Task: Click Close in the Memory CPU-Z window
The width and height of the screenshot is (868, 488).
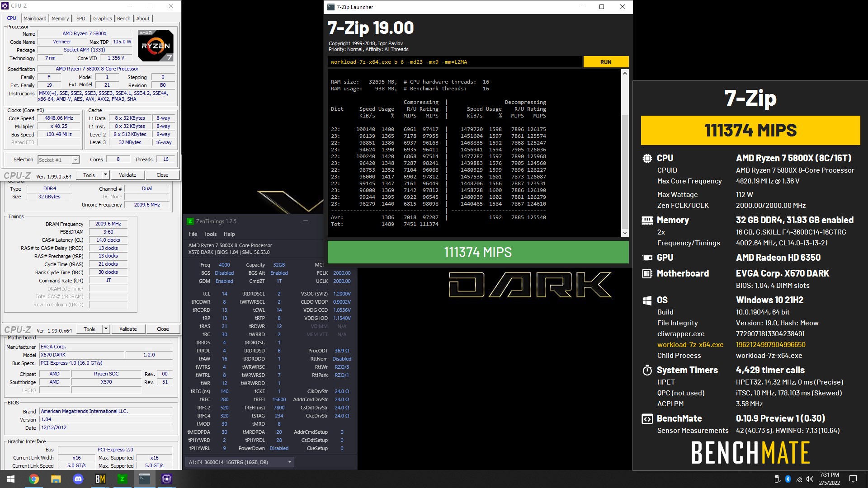Action: coord(163,329)
